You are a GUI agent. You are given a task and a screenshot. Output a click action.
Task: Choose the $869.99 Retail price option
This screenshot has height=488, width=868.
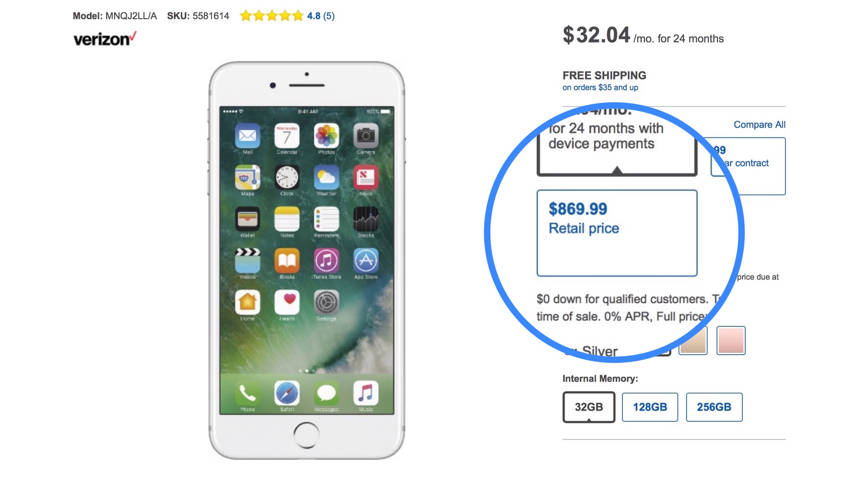617,233
